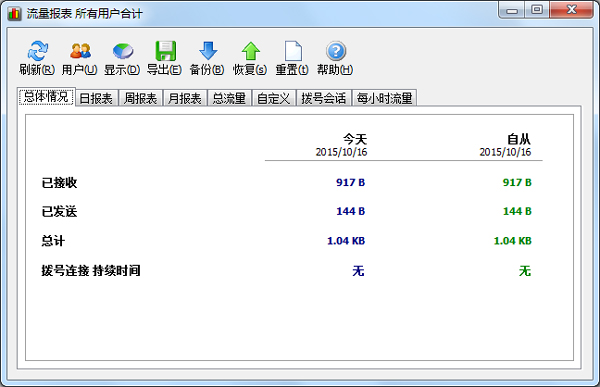The width and height of the screenshot is (600, 387).
Task: Switch to the 日报表 tab
Action: click(x=96, y=98)
